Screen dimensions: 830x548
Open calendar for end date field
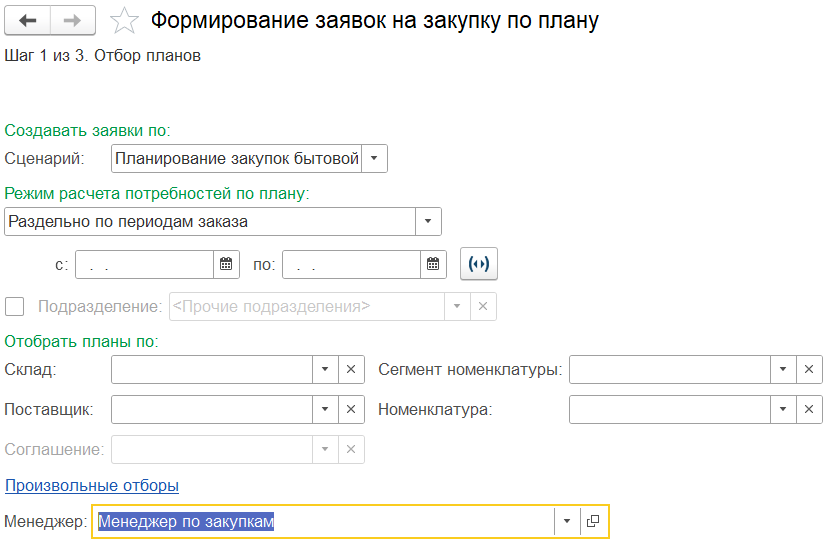433,264
